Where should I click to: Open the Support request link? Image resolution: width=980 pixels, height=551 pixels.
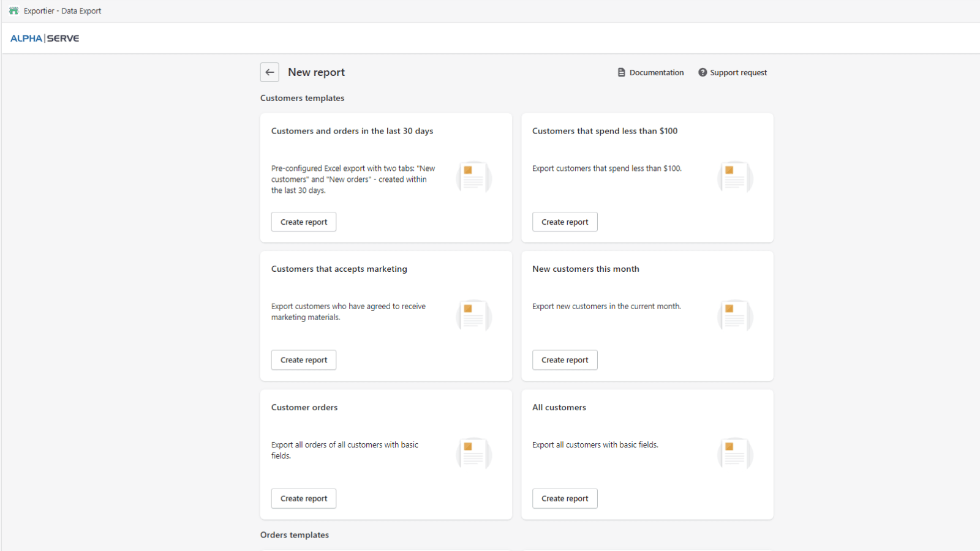(x=738, y=72)
